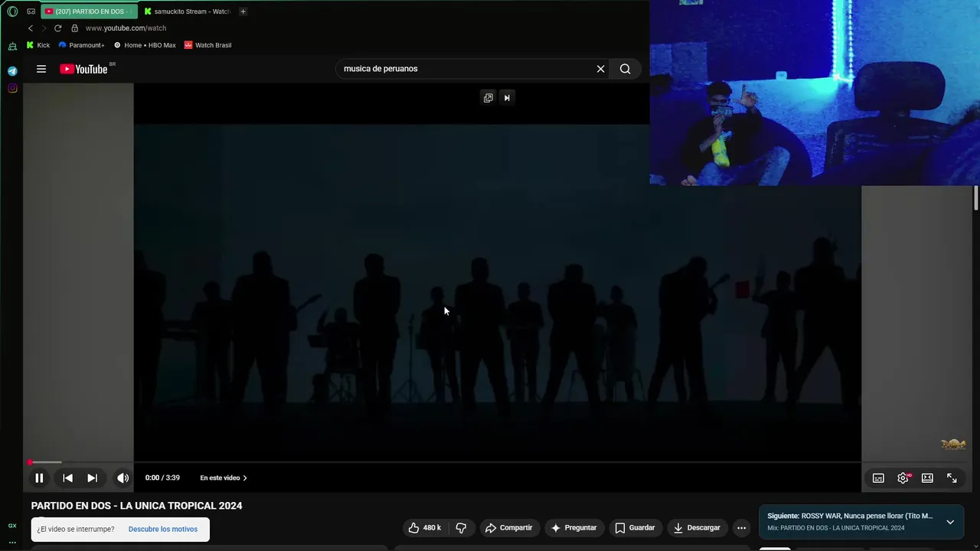Expand the Siguiente mix panel chevron
980x551 pixels.
click(x=950, y=522)
